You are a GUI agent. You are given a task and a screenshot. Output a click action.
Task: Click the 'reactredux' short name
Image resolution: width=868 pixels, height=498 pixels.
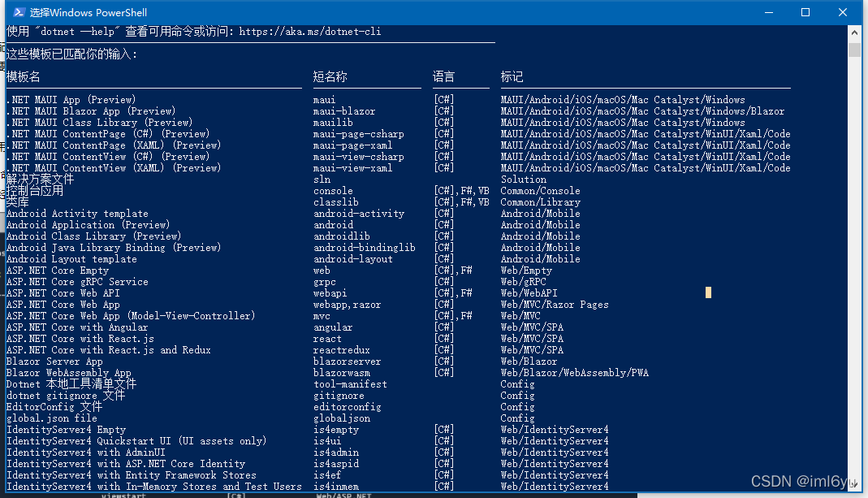click(342, 350)
